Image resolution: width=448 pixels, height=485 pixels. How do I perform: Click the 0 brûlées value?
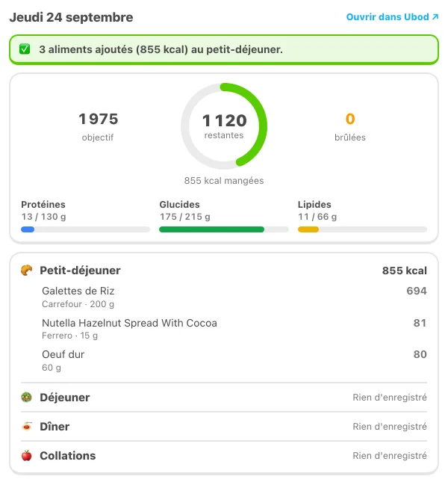[x=350, y=119]
